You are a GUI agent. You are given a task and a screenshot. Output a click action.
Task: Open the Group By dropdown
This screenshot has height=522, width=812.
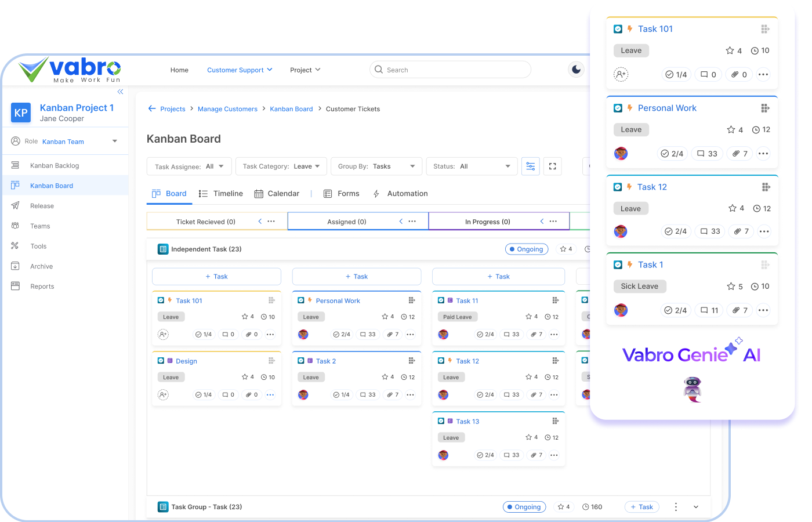tap(376, 166)
